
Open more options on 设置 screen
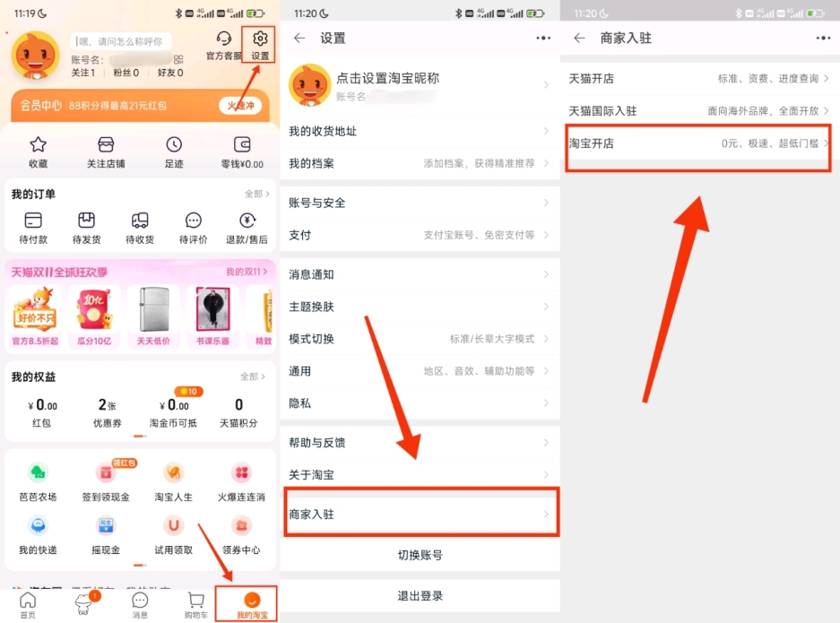click(x=543, y=38)
